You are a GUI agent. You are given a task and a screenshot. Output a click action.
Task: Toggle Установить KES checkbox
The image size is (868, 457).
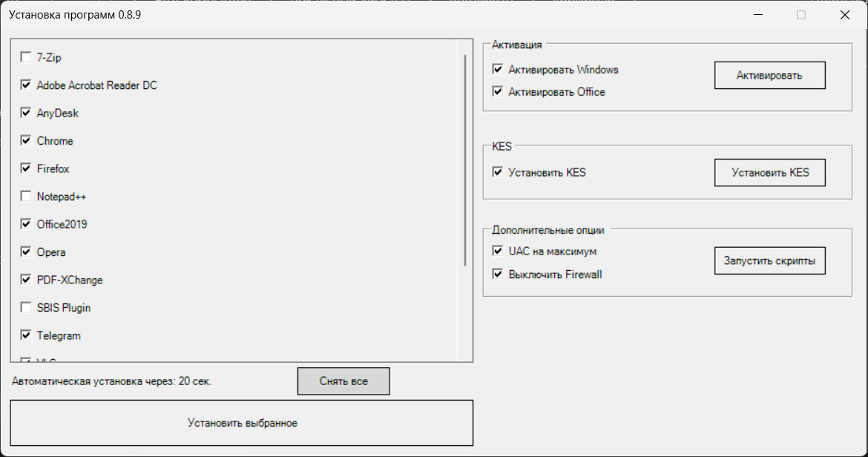pyautogui.click(x=497, y=172)
